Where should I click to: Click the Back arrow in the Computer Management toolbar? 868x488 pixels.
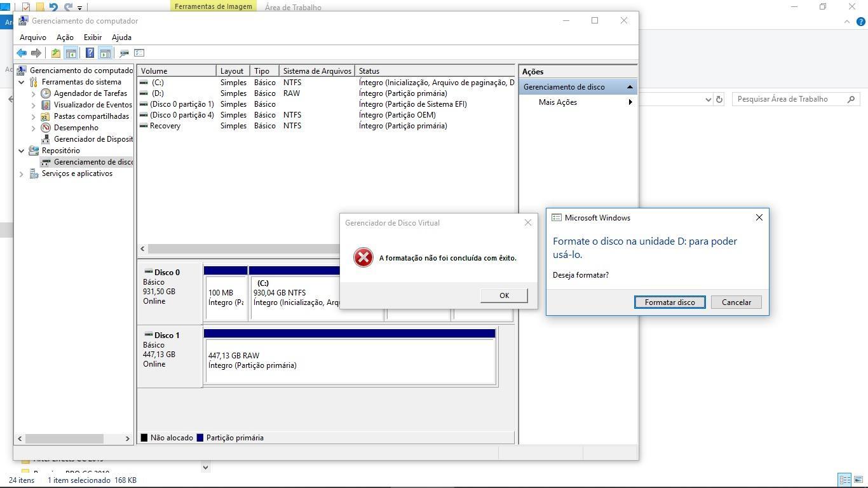[x=22, y=53]
